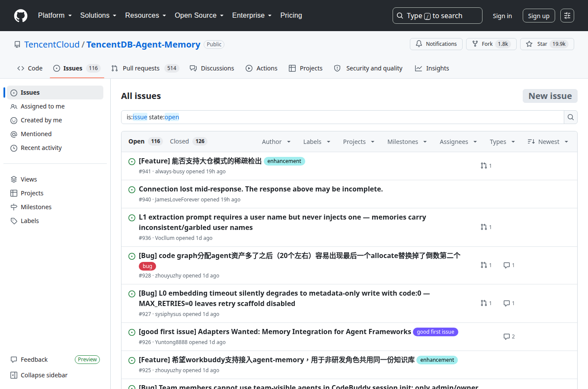The image size is (588, 389).
Task: Open the command palette icon beside Sign up
Action: [567, 16]
